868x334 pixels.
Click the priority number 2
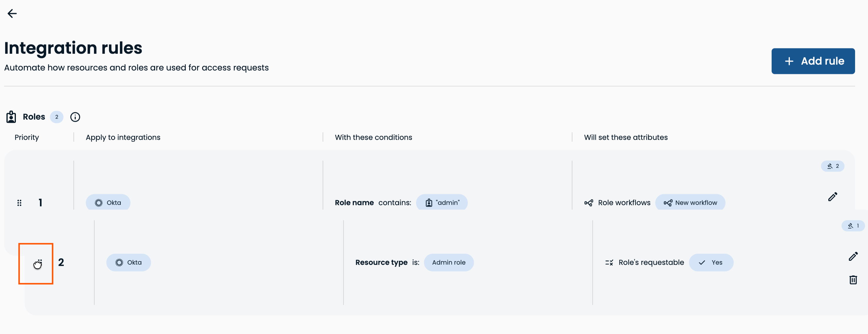pyautogui.click(x=61, y=262)
